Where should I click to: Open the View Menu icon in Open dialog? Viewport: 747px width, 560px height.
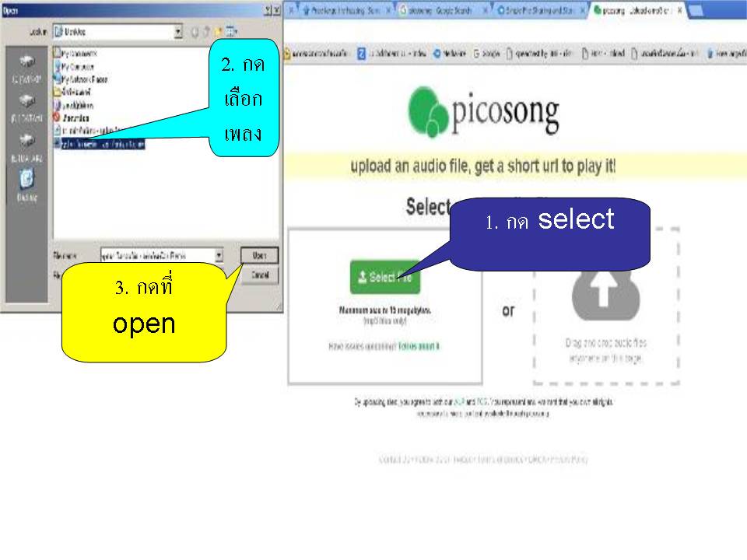(x=232, y=32)
